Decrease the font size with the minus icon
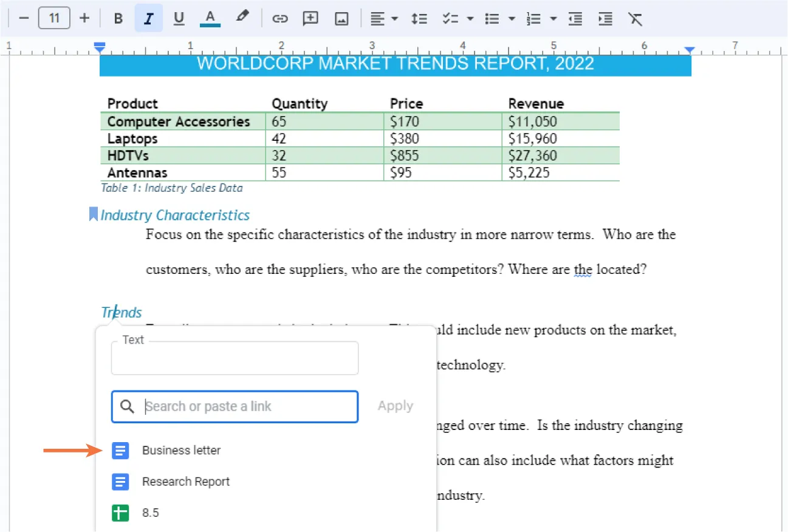The height and width of the screenshot is (532, 788). [24, 18]
